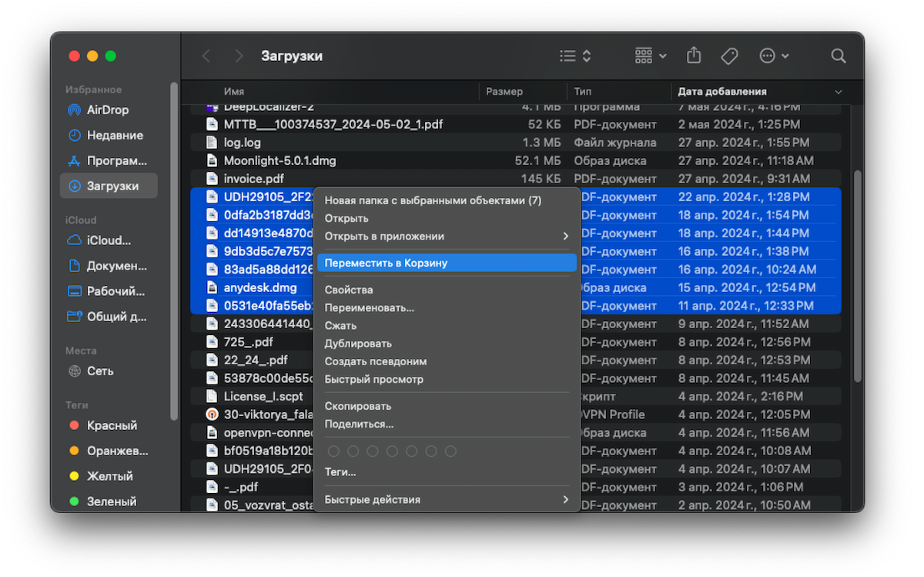Click the tag icon in the toolbar
Image resolution: width=924 pixels, height=577 pixels.
729,56
